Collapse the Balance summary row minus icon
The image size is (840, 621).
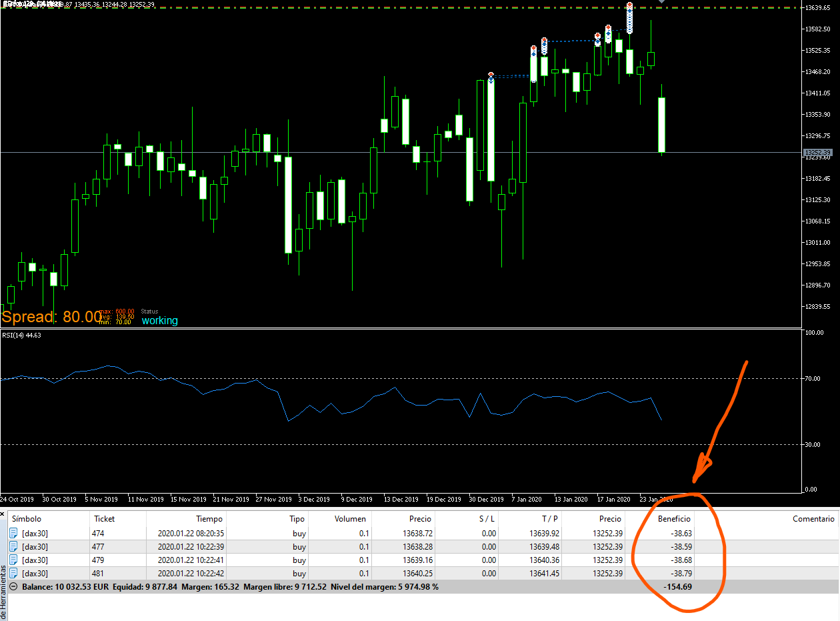(13, 587)
